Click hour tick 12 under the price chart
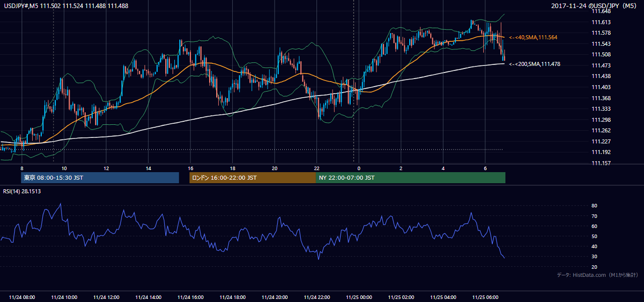The image size is (644, 302). click(x=106, y=168)
